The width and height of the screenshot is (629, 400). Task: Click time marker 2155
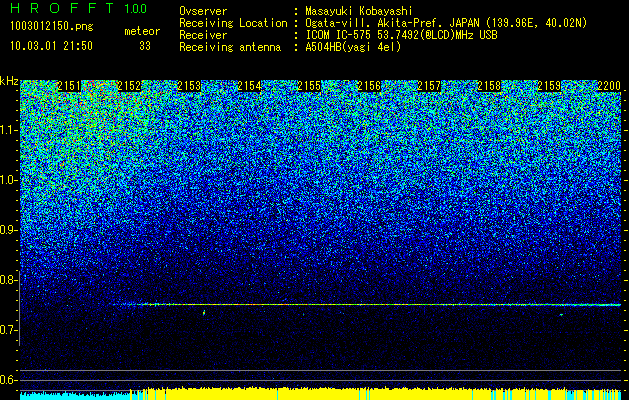(x=309, y=86)
